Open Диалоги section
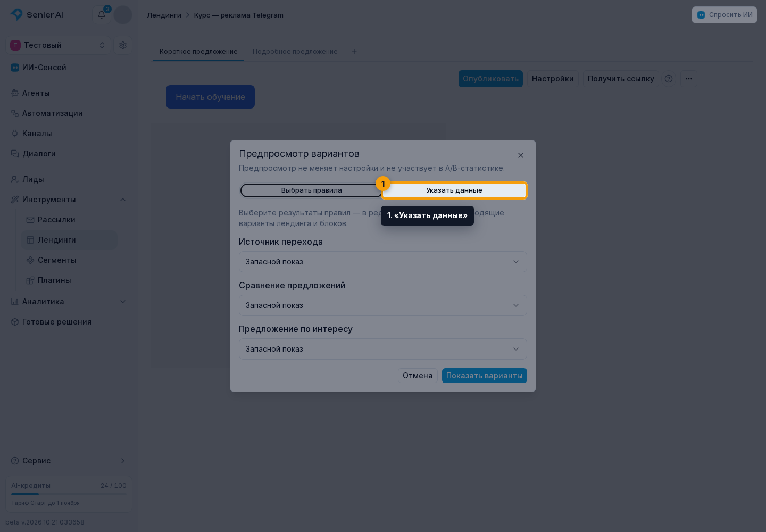Viewport: 766px width, 532px height. point(69,154)
